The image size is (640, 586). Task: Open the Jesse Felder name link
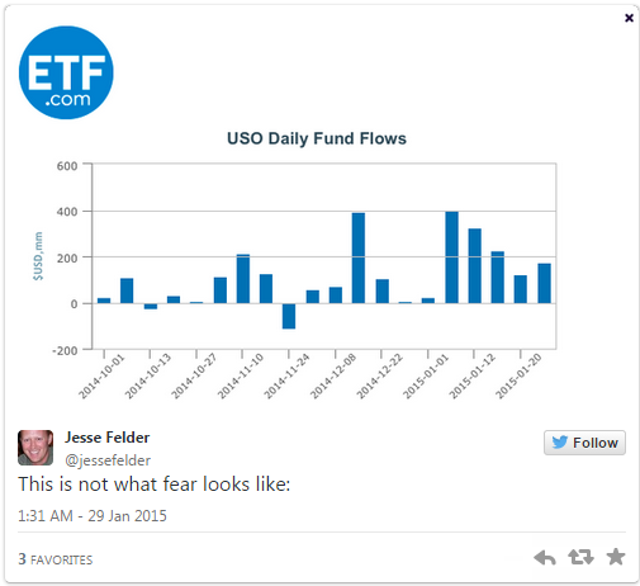coord(107,437)
